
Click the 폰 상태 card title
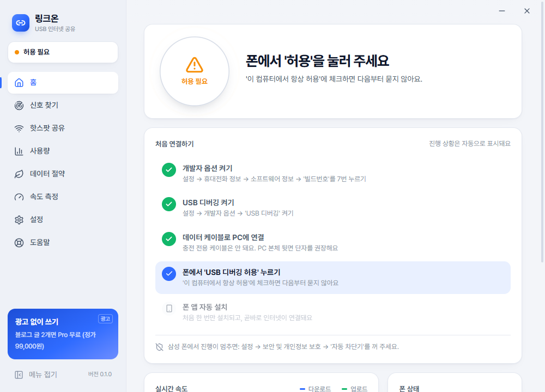pos(409,388)
